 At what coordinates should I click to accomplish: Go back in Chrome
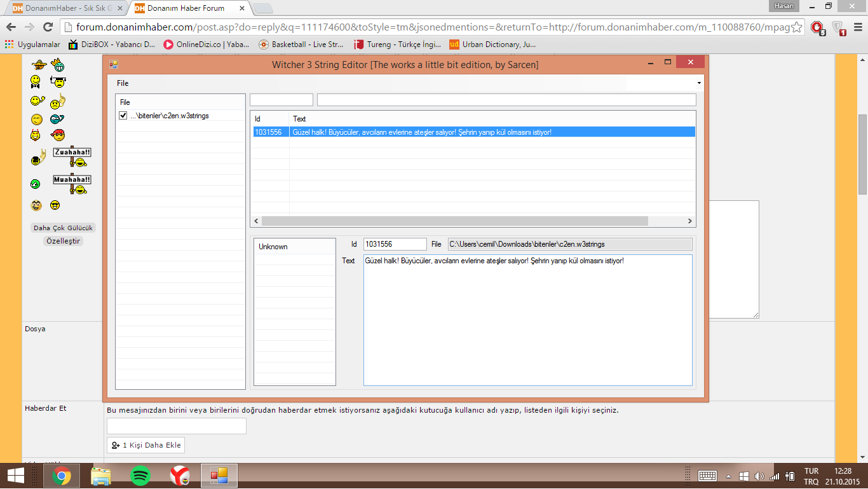tap(11, 27)
